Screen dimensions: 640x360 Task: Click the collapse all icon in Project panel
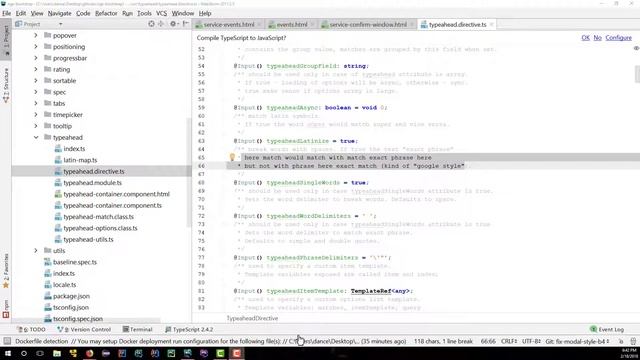click(161, 24)
